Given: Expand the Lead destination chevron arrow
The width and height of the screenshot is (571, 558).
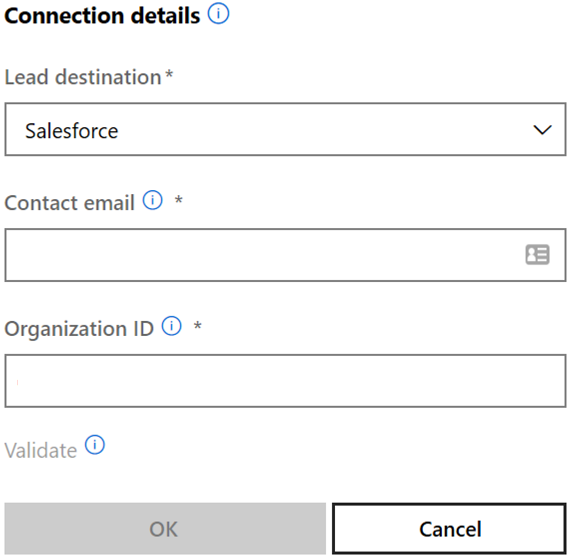Looking at the screenshot, I should pyautogui.click(x=542, y=130).
